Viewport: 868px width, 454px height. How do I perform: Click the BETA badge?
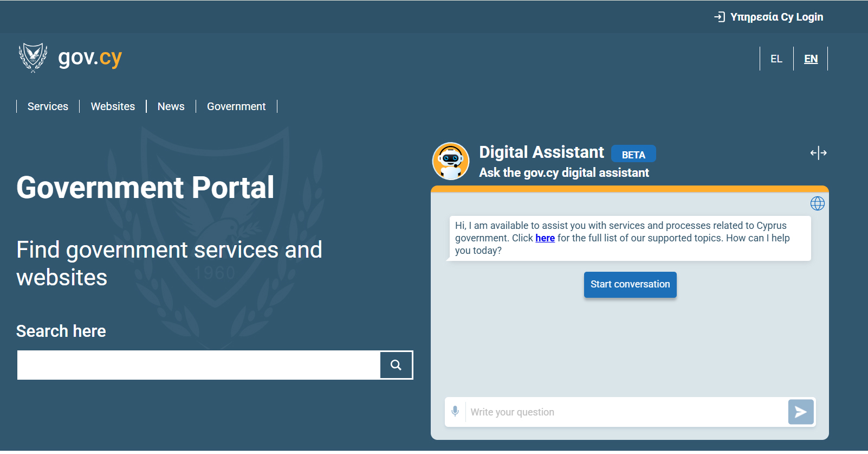point(633,155)
